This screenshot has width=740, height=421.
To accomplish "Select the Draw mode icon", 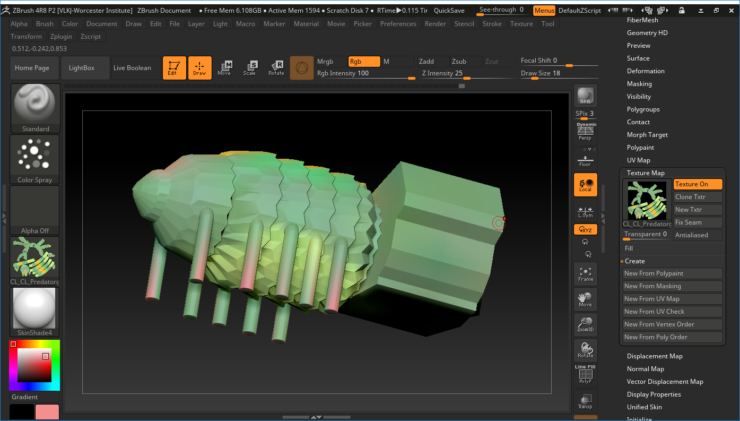I will pyautogui.click(x=199, y=68).
